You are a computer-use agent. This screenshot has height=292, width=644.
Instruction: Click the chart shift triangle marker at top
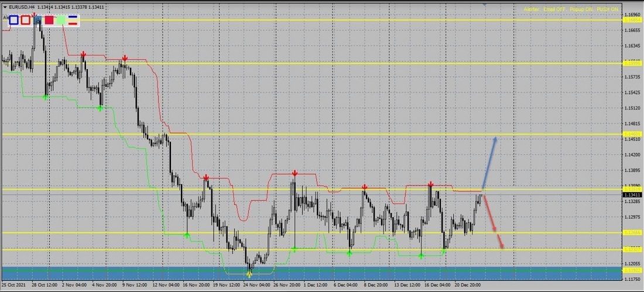[484, 5]
